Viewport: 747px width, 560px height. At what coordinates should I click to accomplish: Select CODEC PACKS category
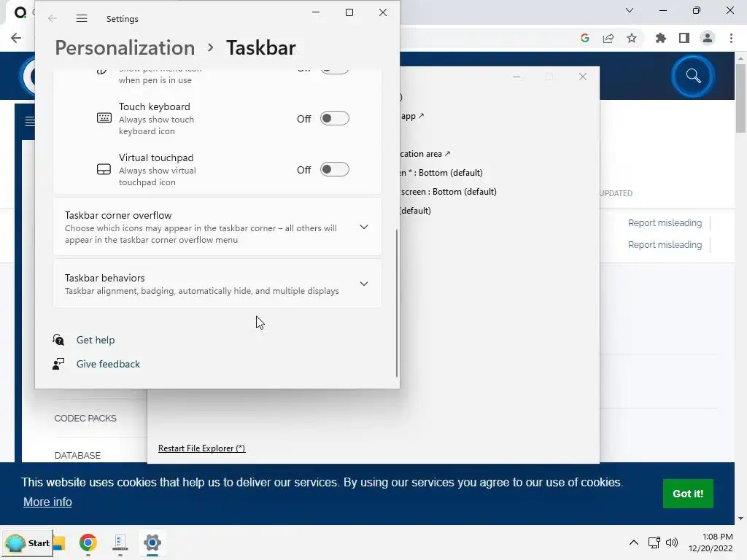point(85,418)
